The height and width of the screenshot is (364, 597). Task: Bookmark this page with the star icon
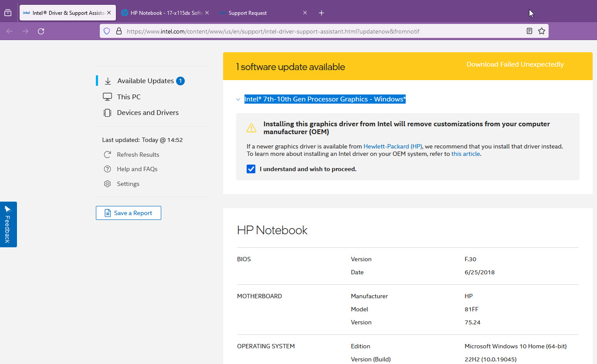542,31
